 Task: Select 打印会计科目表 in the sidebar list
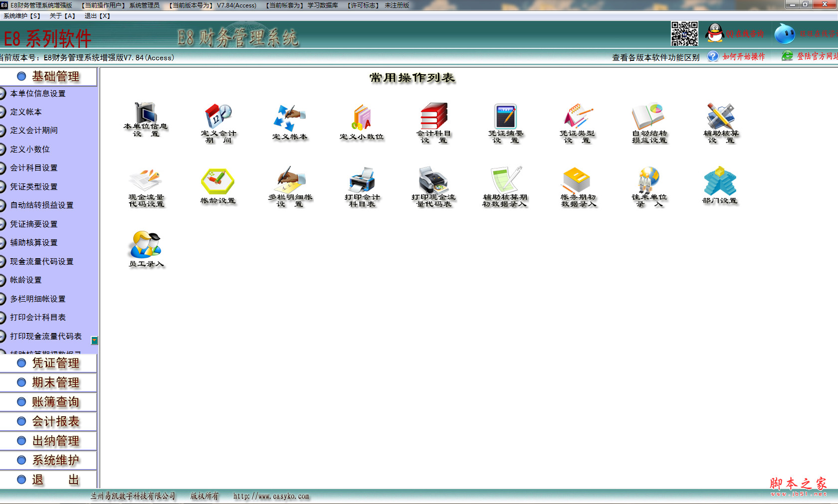(x=38, y=318)
